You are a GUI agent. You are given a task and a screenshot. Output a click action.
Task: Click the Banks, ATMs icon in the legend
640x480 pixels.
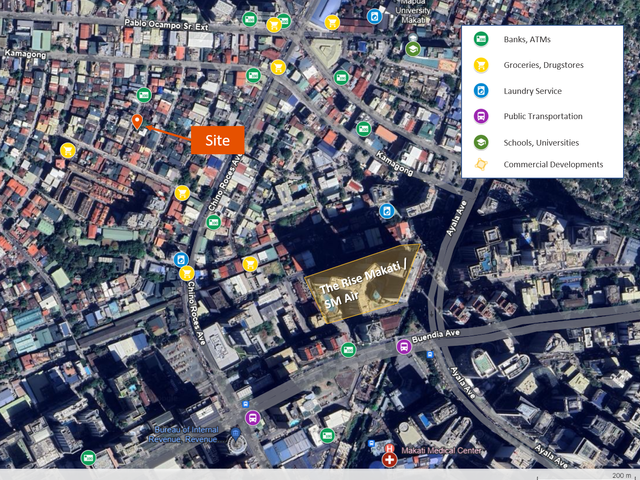(481, 39)
